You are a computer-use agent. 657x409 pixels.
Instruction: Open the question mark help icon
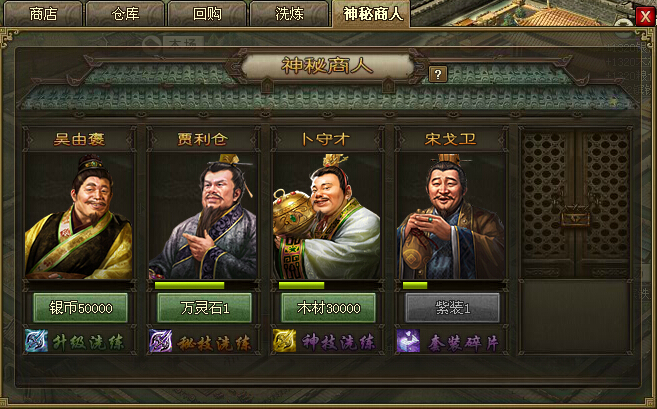438,75
